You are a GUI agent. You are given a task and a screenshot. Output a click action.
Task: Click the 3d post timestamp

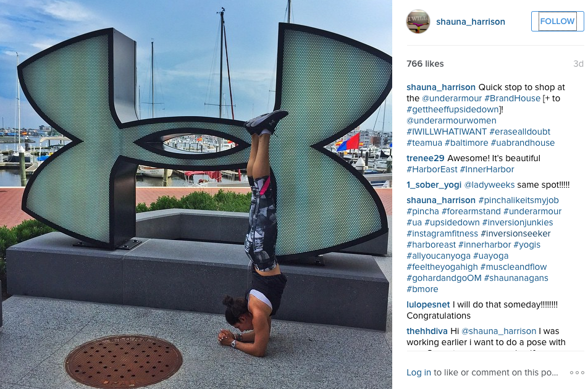tap(578, 64)
